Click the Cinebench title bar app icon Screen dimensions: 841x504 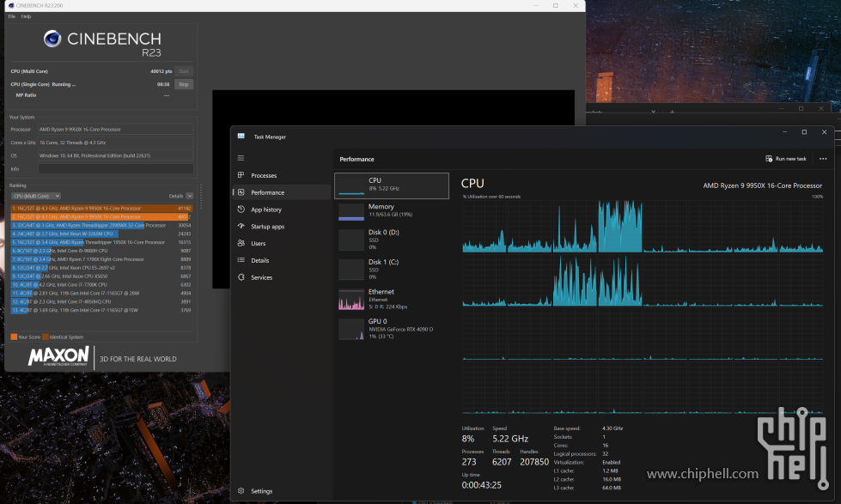click(10, 5)
